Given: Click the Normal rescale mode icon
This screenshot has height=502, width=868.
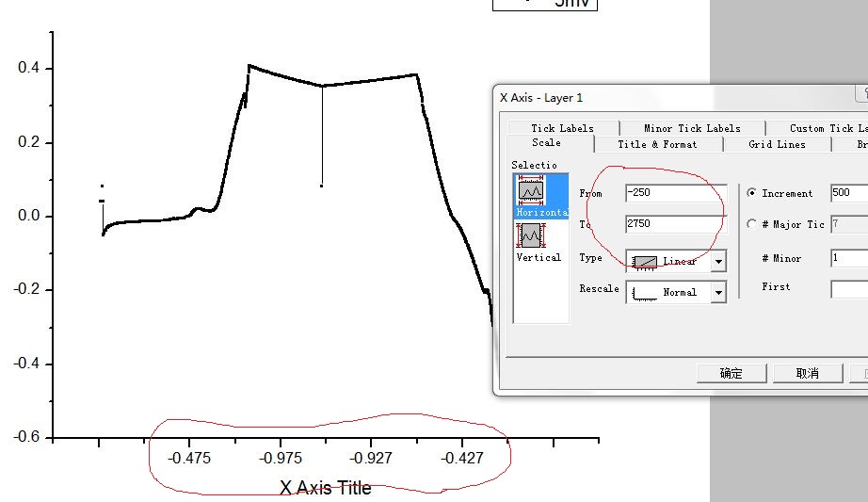Looking at the screenshot, I should pos(644,293).
